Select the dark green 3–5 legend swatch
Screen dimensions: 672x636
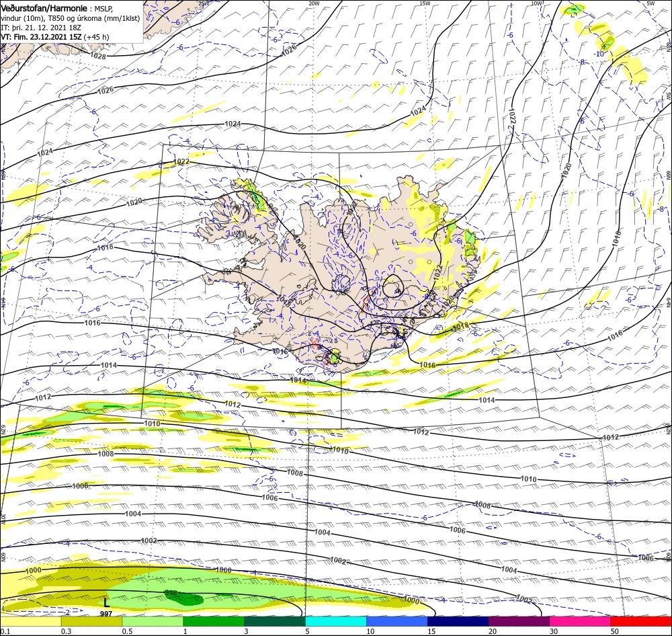click(275, 621)
